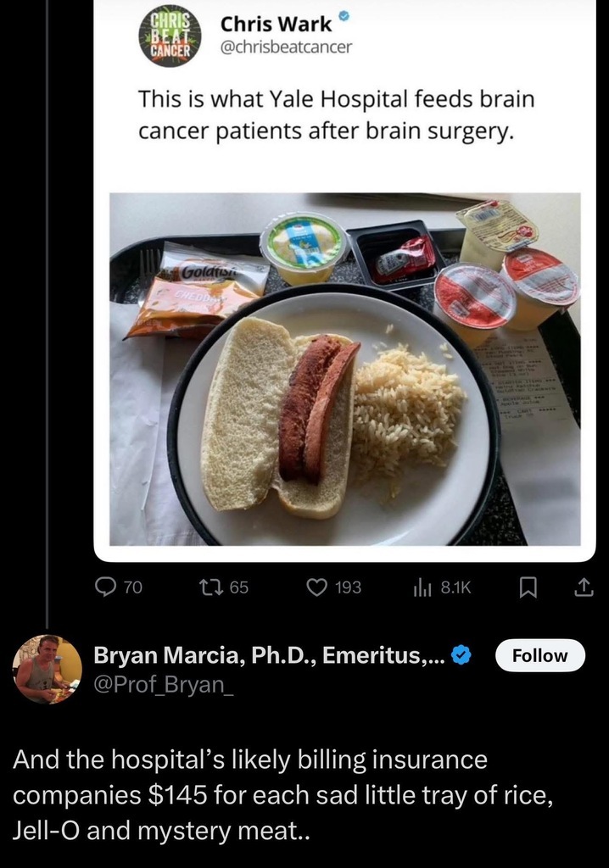Like the post with the heart icon
Viewport: 609px width, 868px height.
coord(316,587)
